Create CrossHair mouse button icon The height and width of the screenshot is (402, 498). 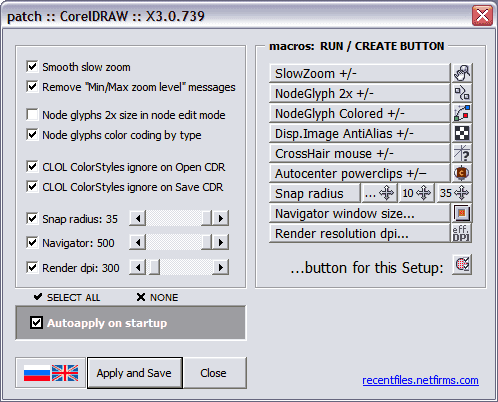pyautogui.click(x=462, y=153)
